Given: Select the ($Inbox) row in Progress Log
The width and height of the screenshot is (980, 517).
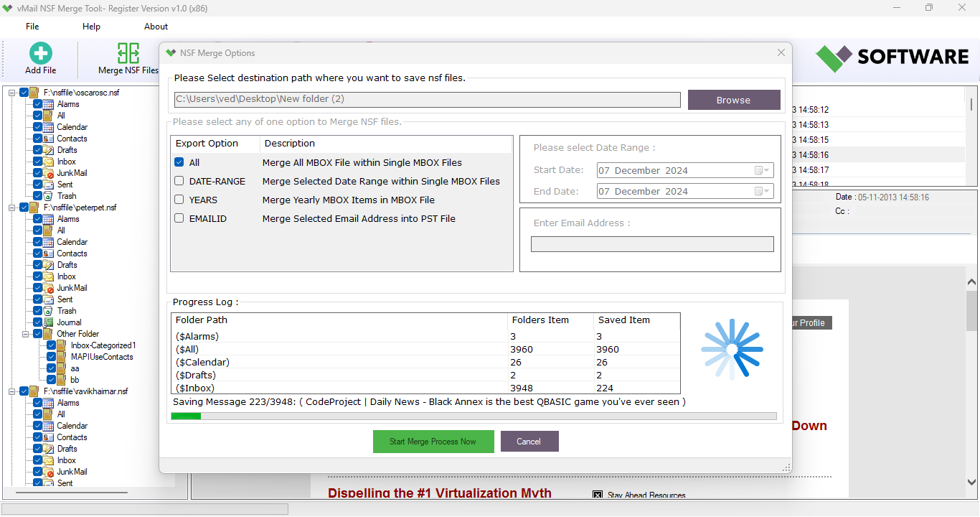Looking at the screenshot, I should 425,388.
